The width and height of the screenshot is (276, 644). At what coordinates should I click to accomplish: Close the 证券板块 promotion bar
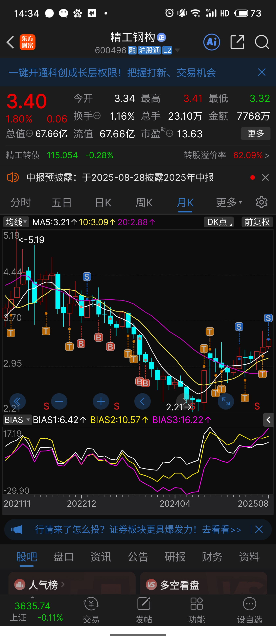(x=259, y=529)
